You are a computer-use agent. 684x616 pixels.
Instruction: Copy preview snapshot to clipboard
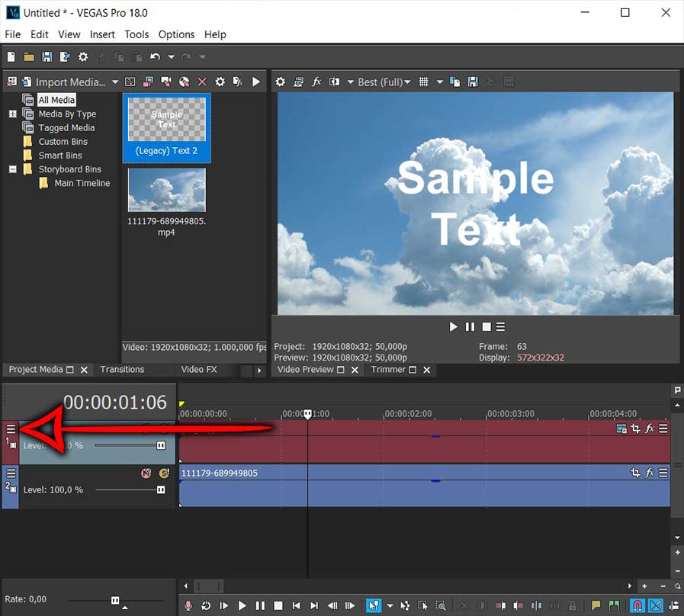point(454,82)
